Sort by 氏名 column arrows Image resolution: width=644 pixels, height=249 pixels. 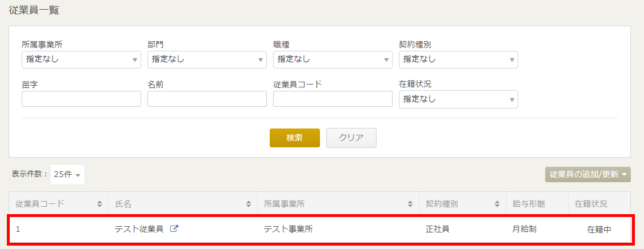249,204
